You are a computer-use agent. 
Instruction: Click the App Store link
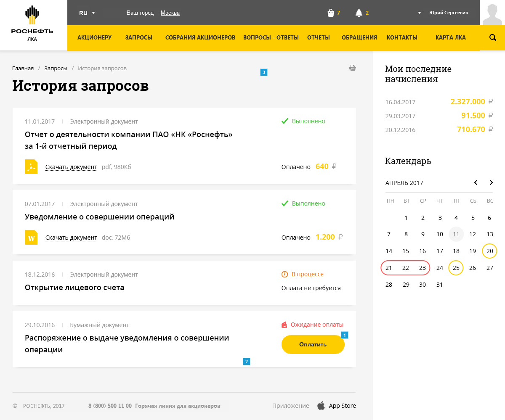[343, 406]
